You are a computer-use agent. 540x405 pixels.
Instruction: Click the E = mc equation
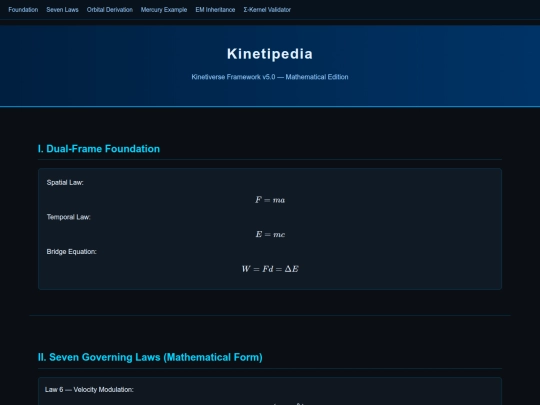pos(270,234)
